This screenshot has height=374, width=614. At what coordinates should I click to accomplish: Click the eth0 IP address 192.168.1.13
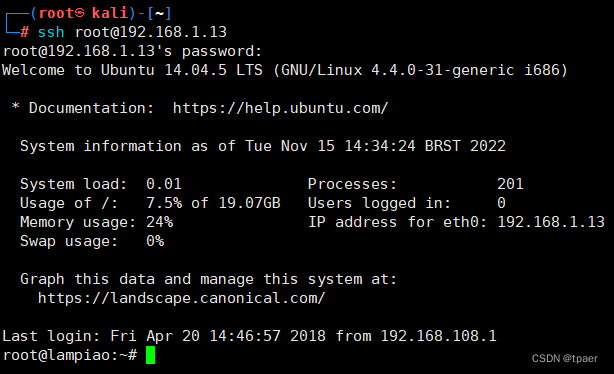click(551, 222)
